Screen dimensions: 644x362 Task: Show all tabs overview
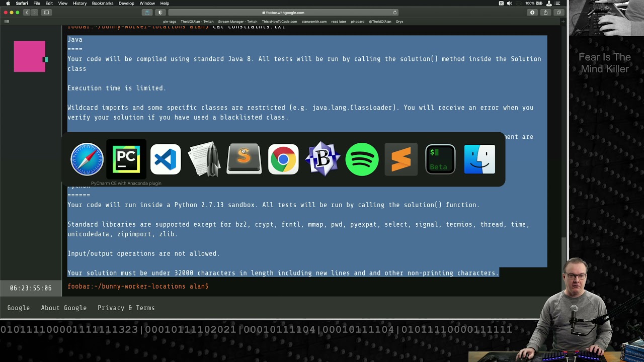(x=558, y=13)
